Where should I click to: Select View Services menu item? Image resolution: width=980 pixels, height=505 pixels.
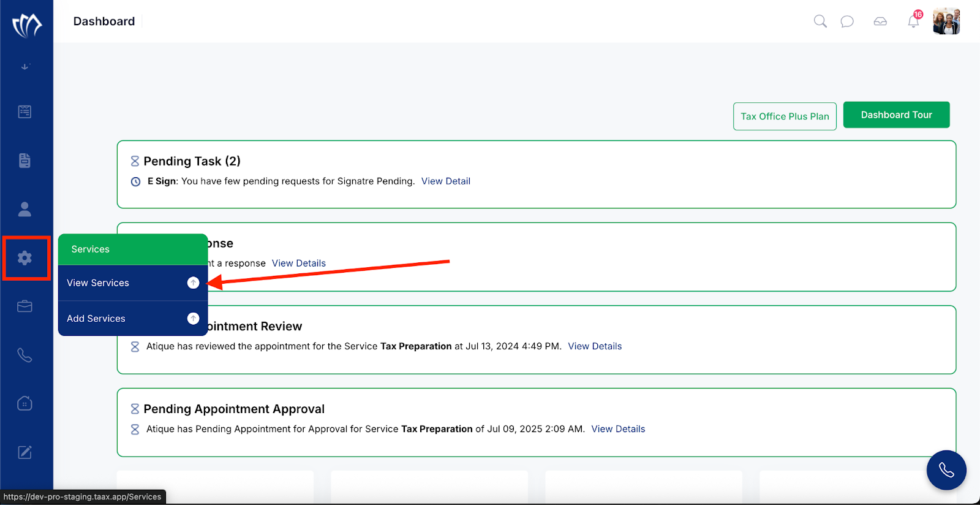133,283
